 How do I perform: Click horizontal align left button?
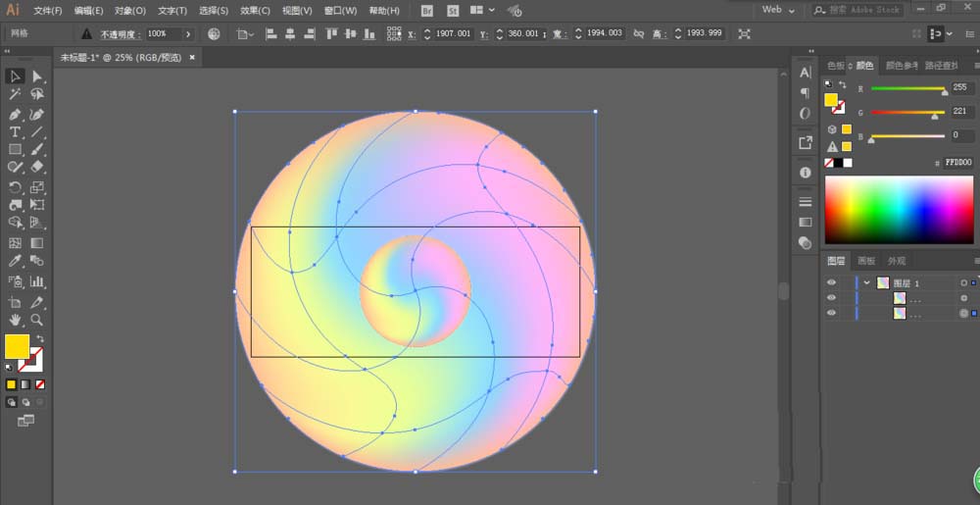point(271,33)
